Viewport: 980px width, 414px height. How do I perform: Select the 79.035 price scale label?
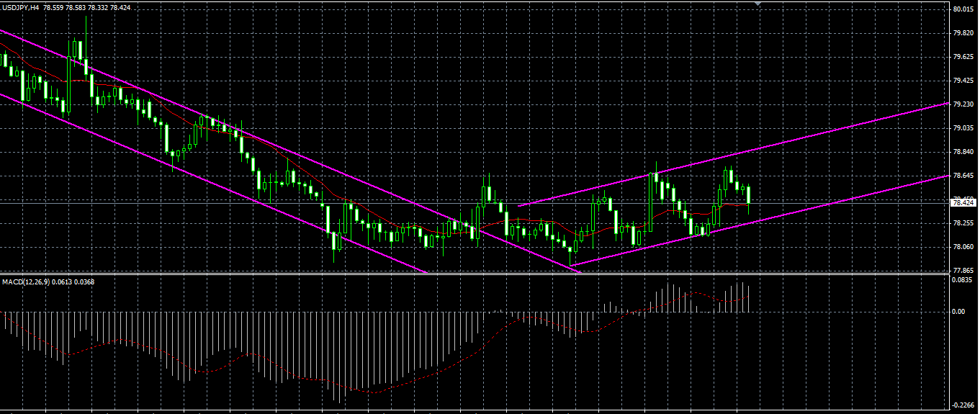(963, 128)
